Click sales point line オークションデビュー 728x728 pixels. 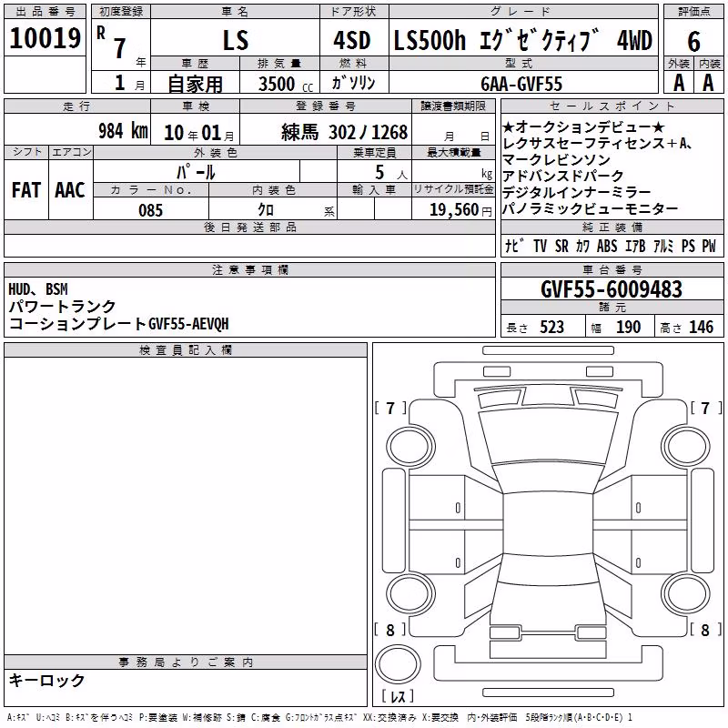pyautogui.click(x=583, y=126)
